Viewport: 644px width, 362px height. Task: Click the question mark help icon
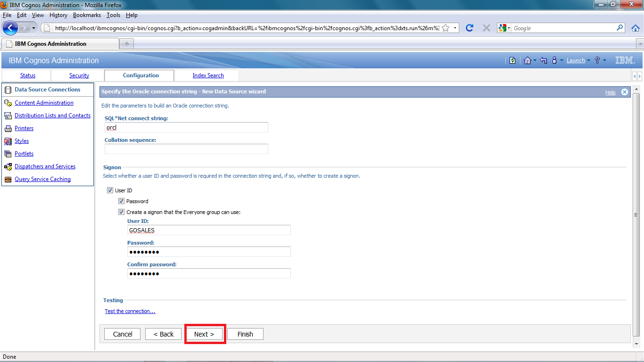pos(597,60)
